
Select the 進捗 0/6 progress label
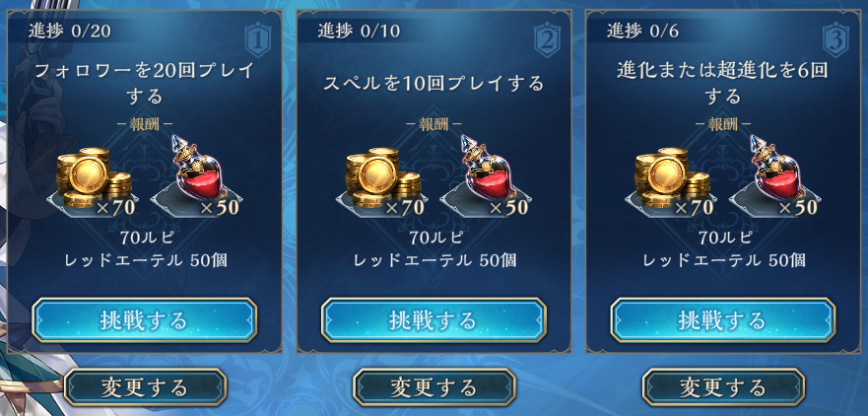642,31
